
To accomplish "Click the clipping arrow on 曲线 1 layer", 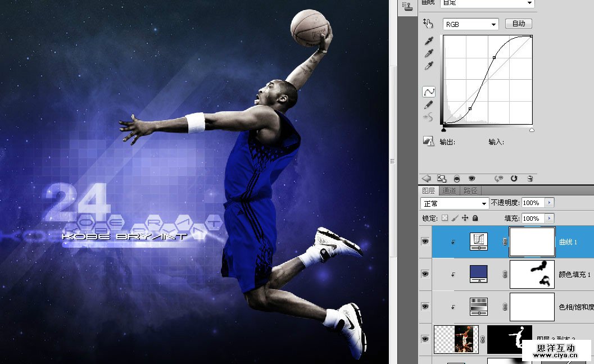I will point(453,242).
